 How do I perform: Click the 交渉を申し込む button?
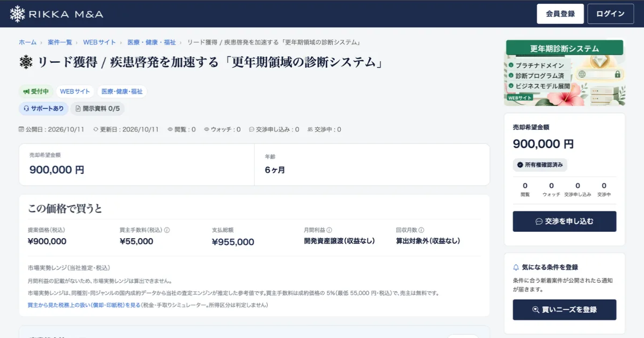[565, 221]
